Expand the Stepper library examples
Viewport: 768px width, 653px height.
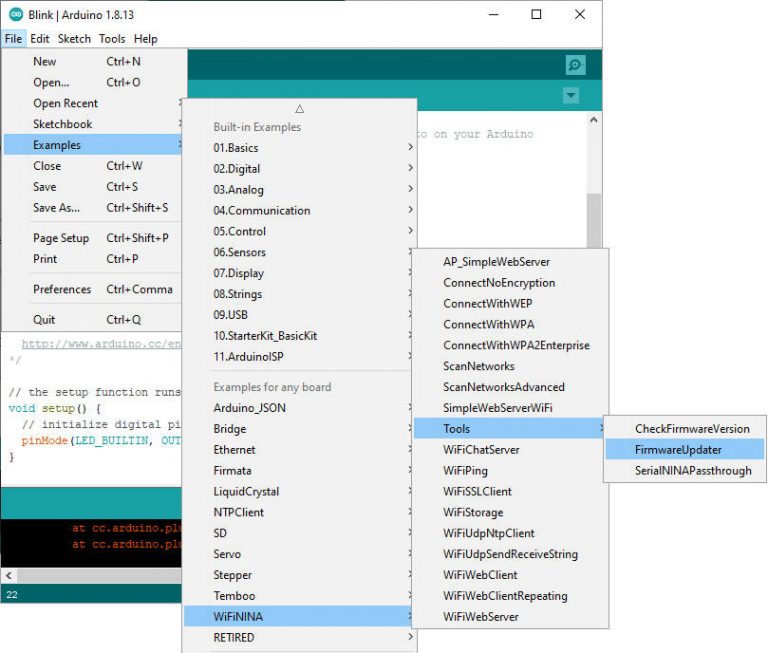[299, 575]
